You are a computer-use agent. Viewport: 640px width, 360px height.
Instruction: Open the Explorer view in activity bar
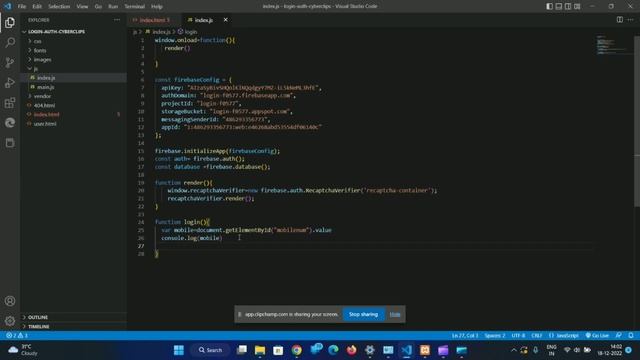click(10, 22)
